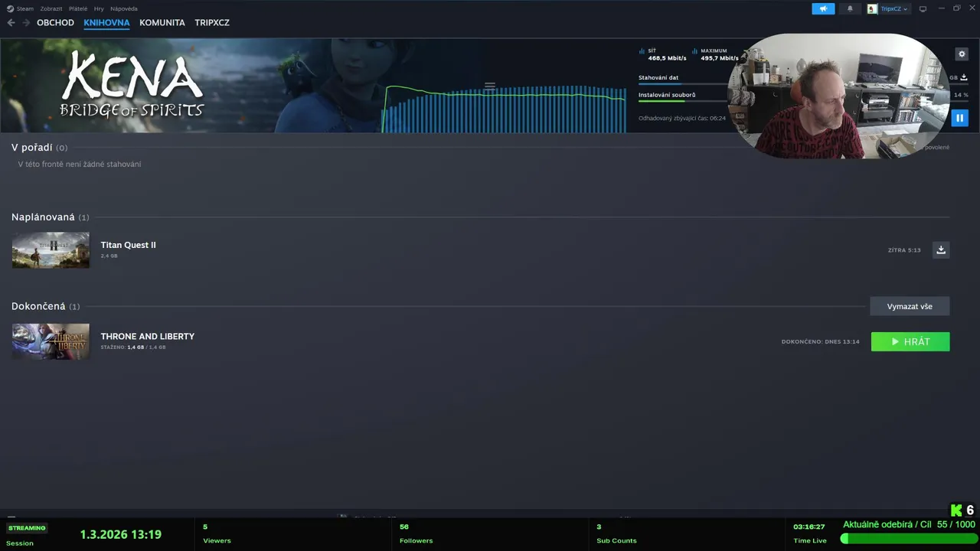Click the TripxCZ user avatar
The image size is (980, 551).
[x=872, y=8]
